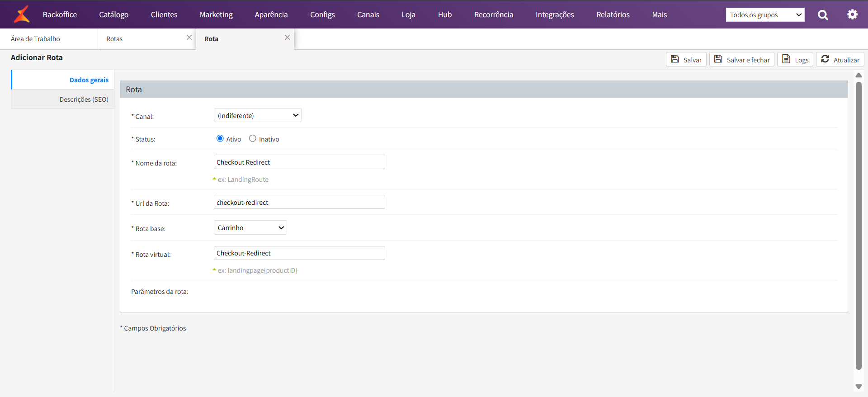The image size is (868, 397).
Task: Click the 'ex: landingpage{productID}' hint text
Action: 258,270
